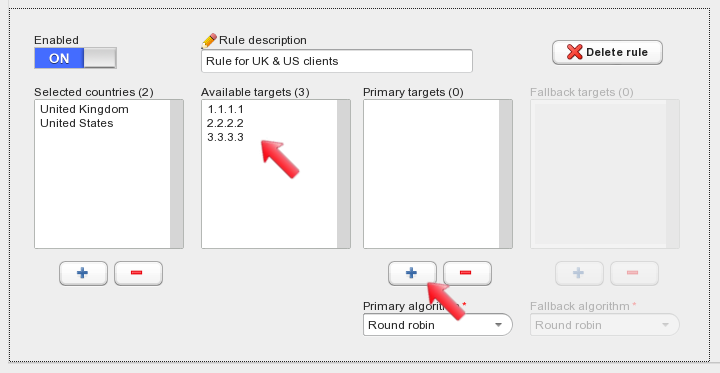720x373 pixels.
Task: Toggle the Enabled ON switch
Action: pyautogui.click(x=75, y=58)
